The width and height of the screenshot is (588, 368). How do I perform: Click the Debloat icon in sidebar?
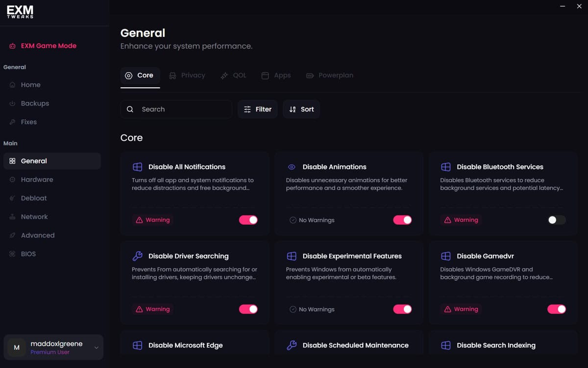[x=13, y=198]
